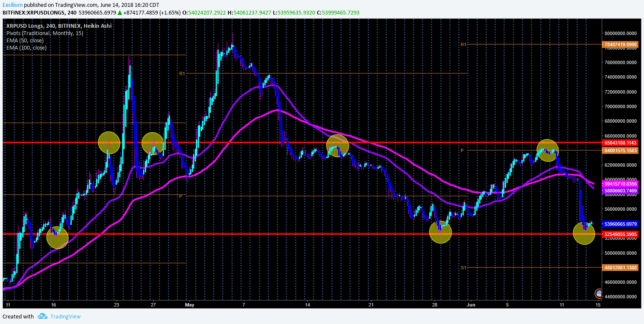
Task: Click the 14 date label on the time axis
Action: pos(307,305)
